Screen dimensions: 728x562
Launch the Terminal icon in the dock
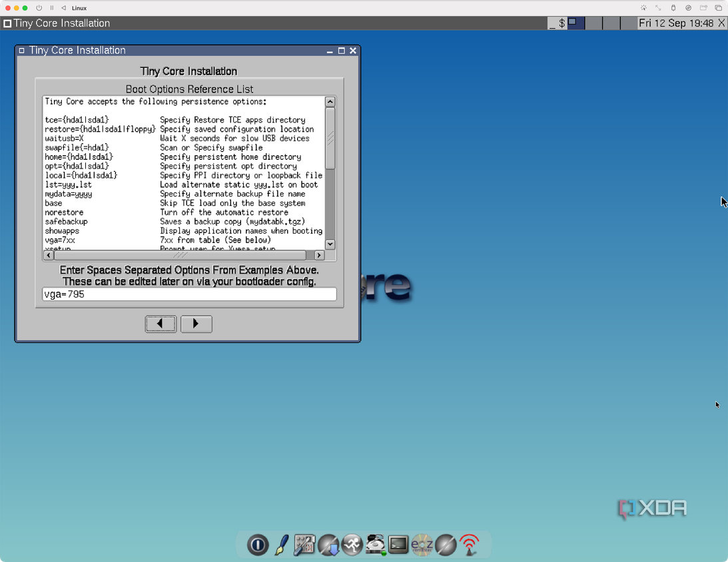point(398,545)
